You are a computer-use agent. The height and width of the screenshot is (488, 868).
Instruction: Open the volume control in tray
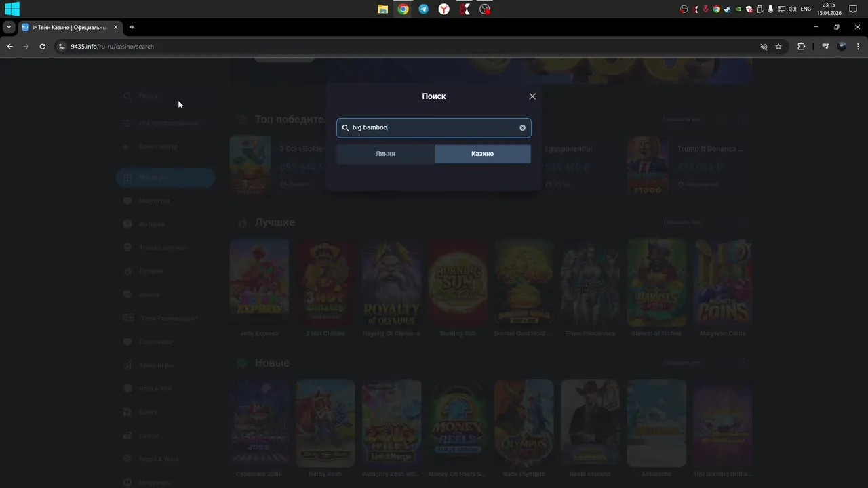[793, 9]
